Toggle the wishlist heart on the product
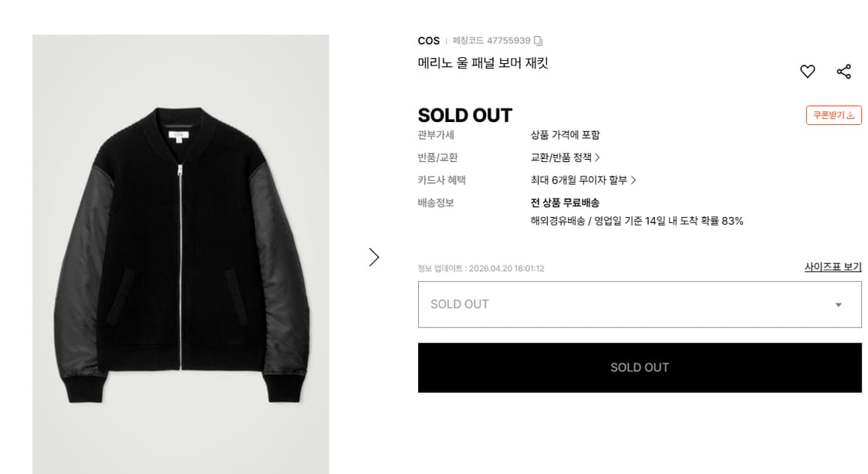Screen dimensions: 868x474 pos(807,71)
